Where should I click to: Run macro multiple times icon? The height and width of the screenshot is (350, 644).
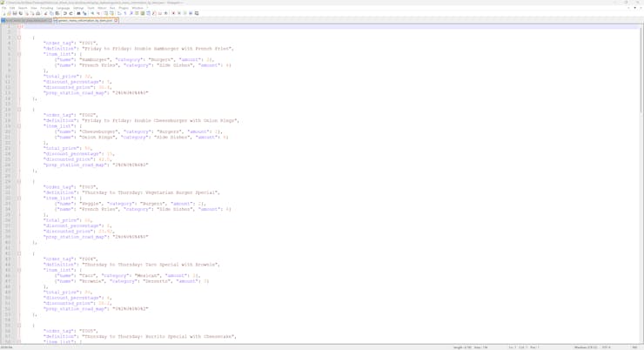[x=191, y=13]
